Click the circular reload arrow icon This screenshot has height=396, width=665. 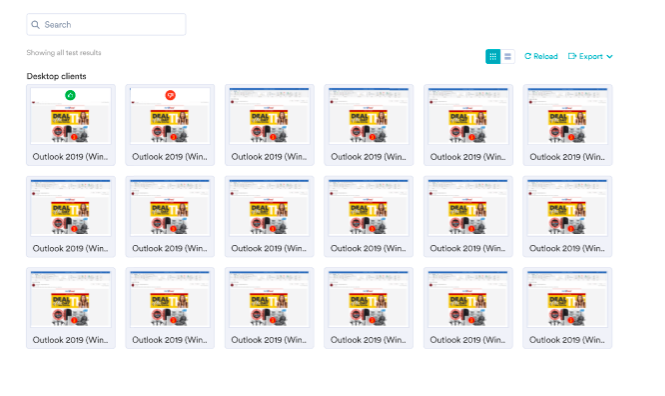click(x=528, y=56)
